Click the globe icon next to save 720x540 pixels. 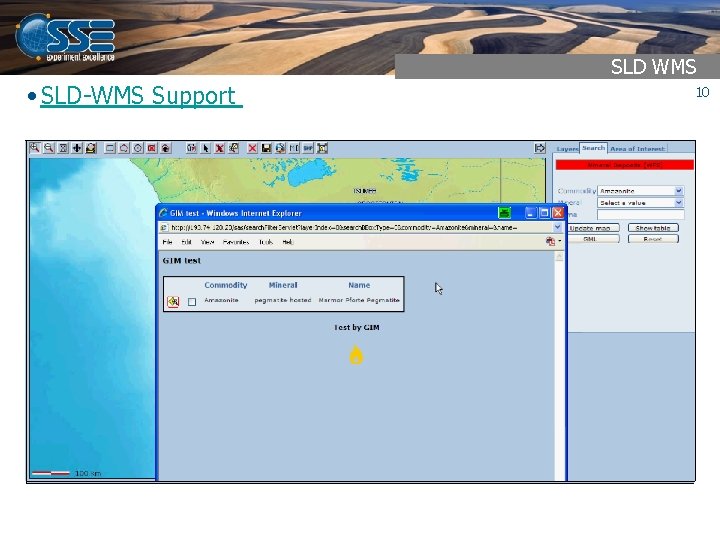tap(280, 148)
